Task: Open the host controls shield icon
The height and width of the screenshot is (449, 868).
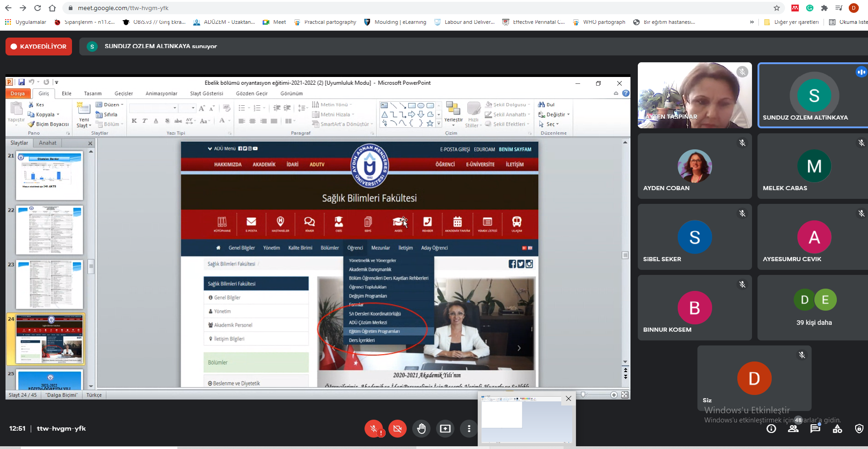Action: click(859, 429)
